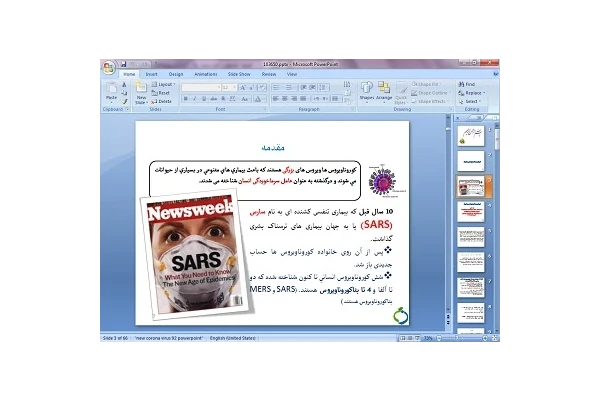
Task: Select slide 1 thumbnail
Action: [x=471, y=136]
